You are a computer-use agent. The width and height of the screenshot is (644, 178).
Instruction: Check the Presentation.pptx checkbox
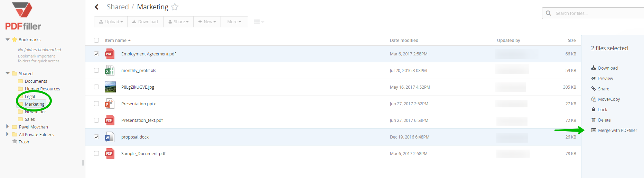point(96,104)
